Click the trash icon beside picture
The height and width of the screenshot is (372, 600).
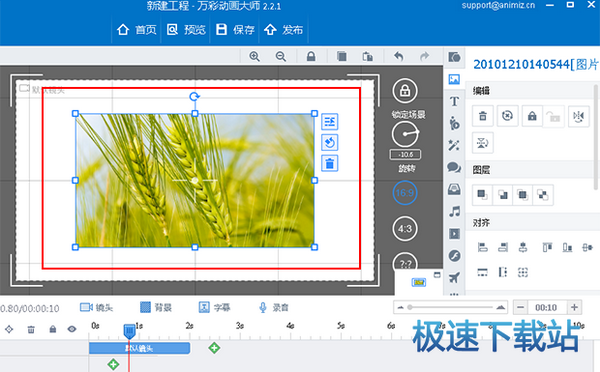point(329,164)
